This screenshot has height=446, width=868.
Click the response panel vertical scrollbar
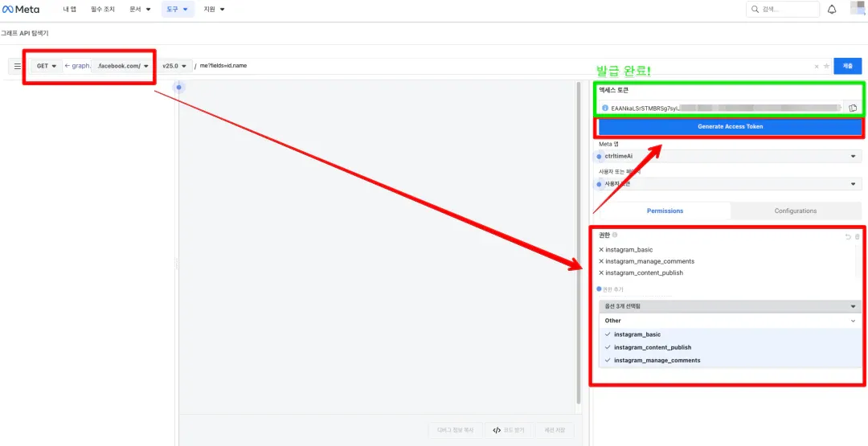click(579, 243)
